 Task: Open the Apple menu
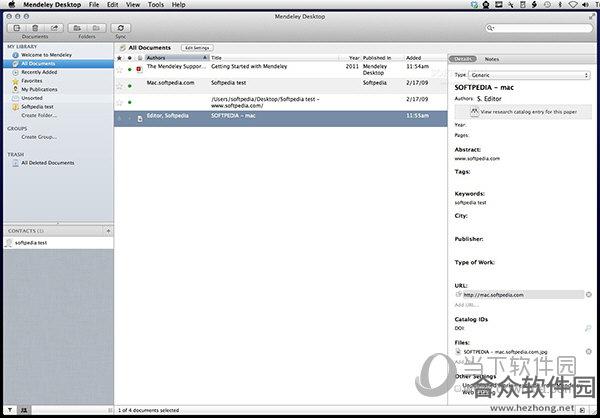11,5
